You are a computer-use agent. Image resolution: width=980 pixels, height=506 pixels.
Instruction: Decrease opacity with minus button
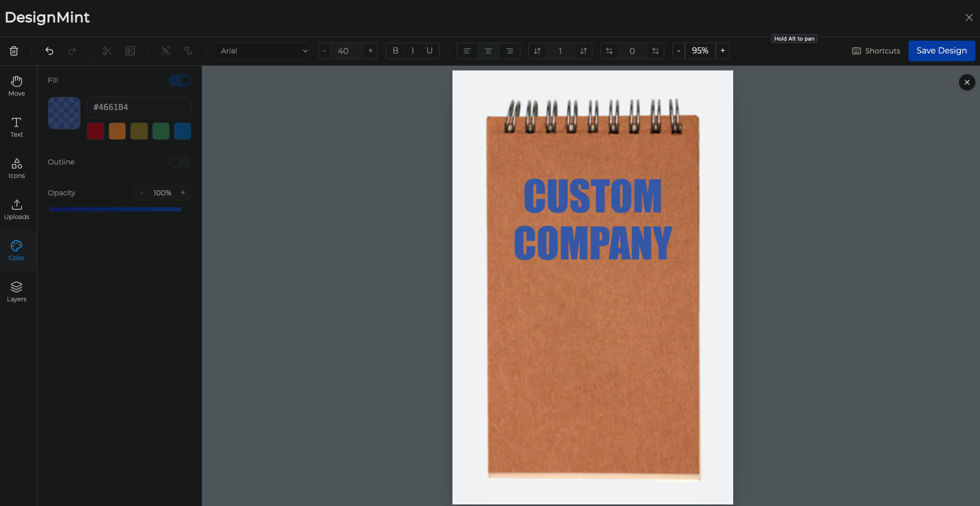coord(142,193)
